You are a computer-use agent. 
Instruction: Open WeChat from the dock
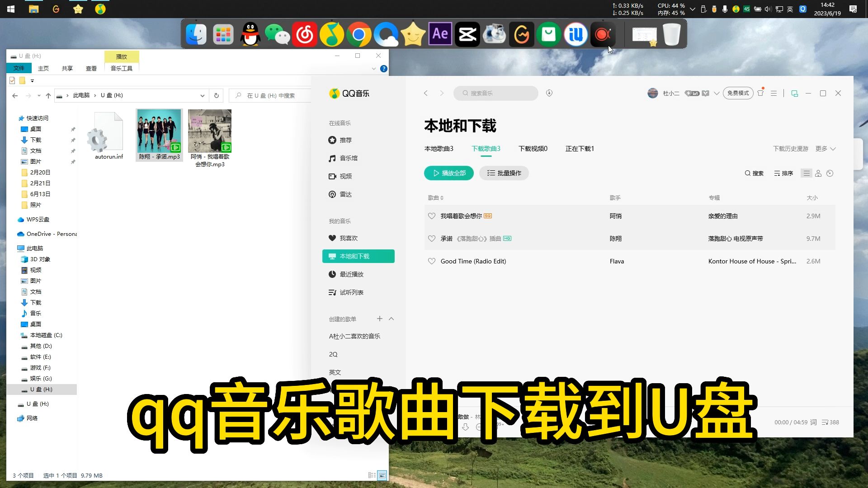(277, 34)
